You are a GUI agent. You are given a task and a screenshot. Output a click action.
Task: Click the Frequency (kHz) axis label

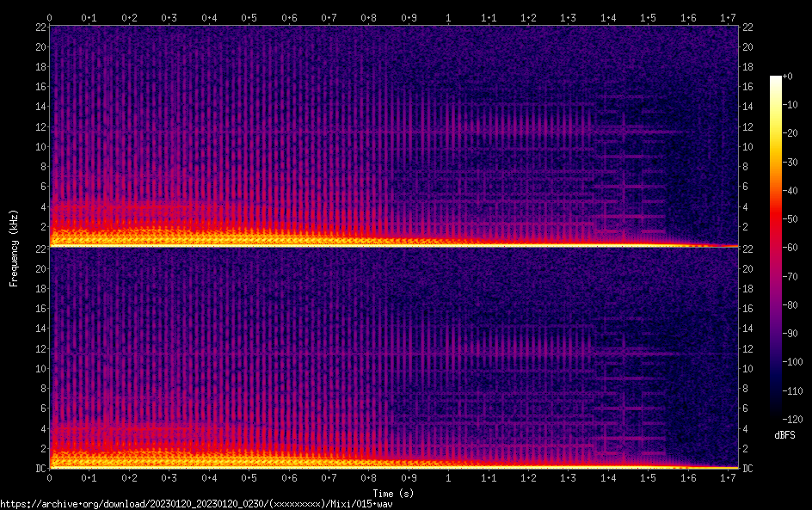(x=14, y=248)
